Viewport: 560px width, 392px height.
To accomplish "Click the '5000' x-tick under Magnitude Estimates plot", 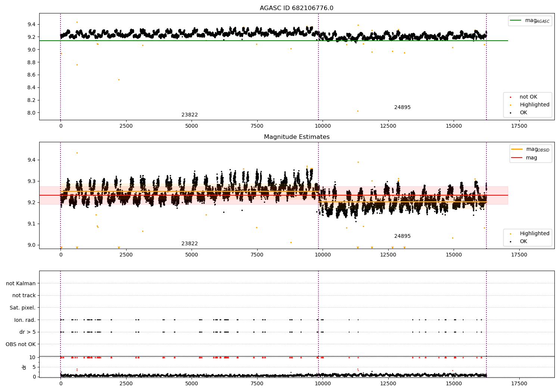I will coord(192,255).
